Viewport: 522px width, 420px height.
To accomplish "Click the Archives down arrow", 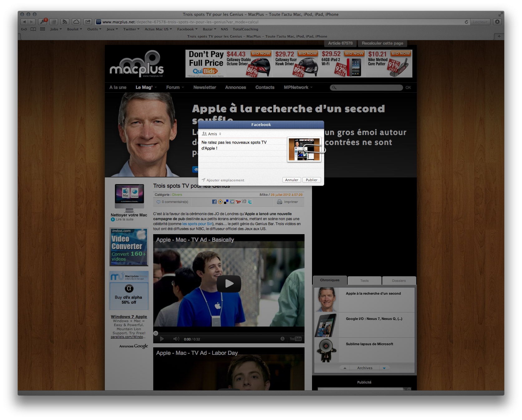I will (384, 368).
